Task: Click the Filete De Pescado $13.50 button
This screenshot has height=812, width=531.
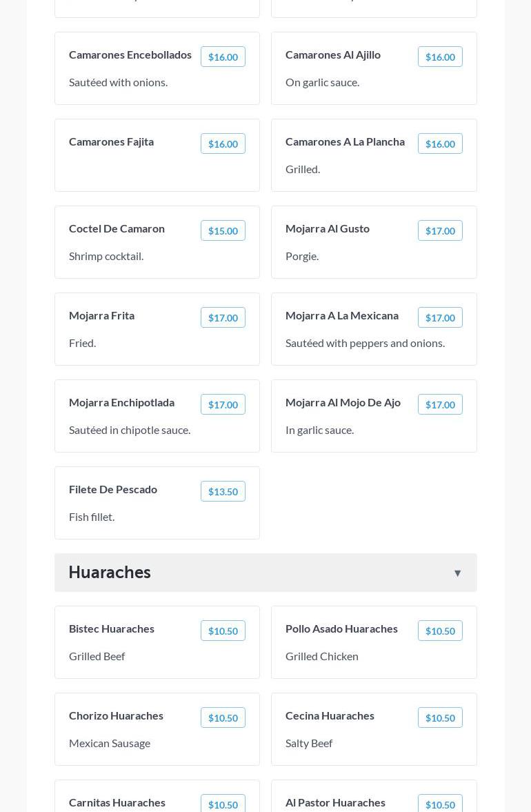Action: point(223,492)
